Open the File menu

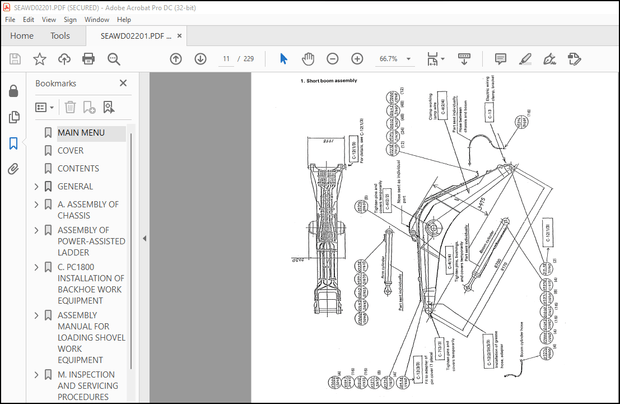10,19
